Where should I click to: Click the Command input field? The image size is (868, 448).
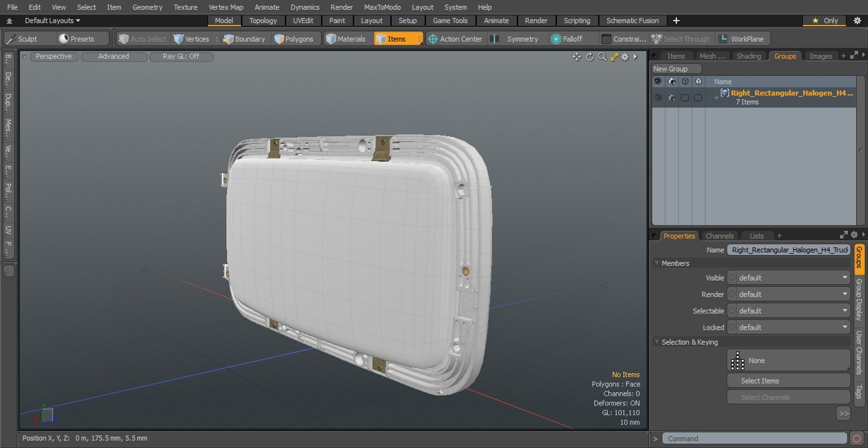754,439
